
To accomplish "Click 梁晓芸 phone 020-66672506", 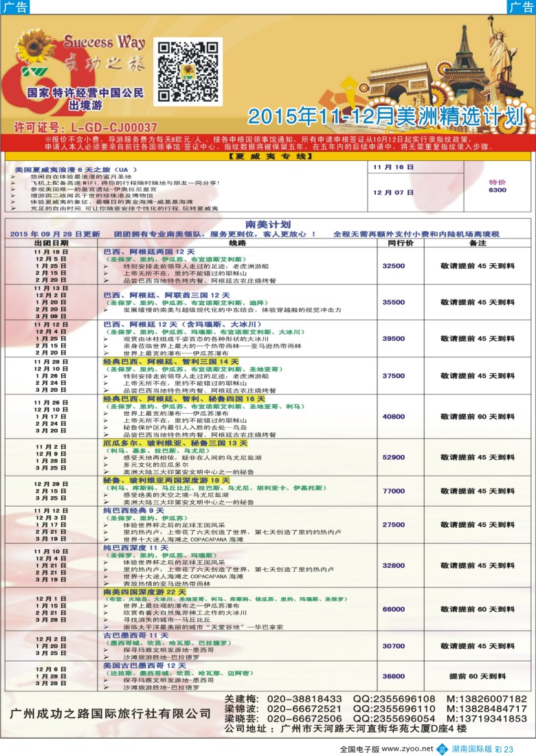I will click(304, 718).
